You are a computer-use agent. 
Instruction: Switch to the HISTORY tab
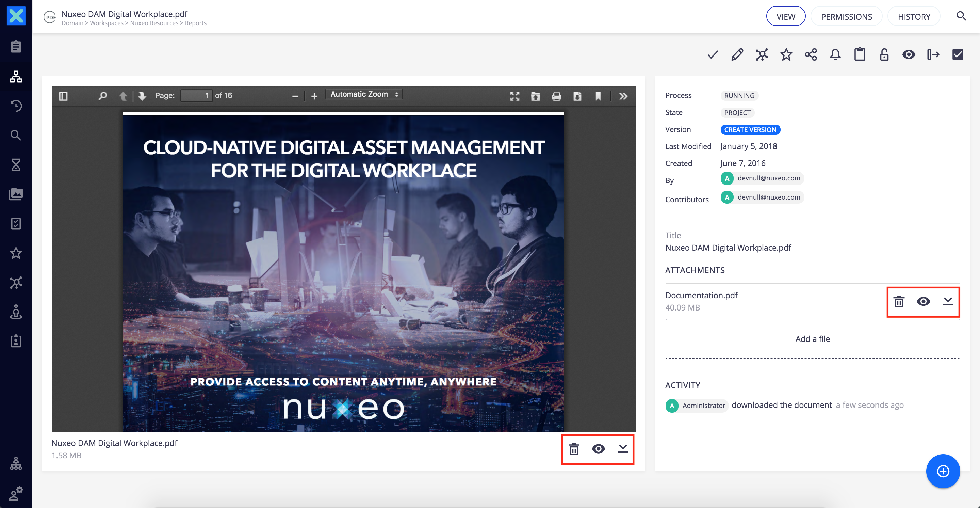914,16
